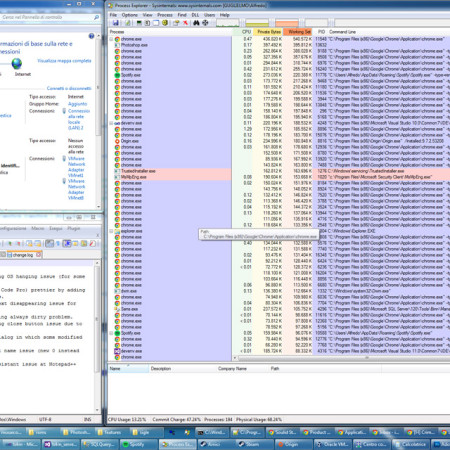The height and width of the screenshot is (450, 450).
Task: Select the explorer.exe process row
Action: click(x=279, y=231)
